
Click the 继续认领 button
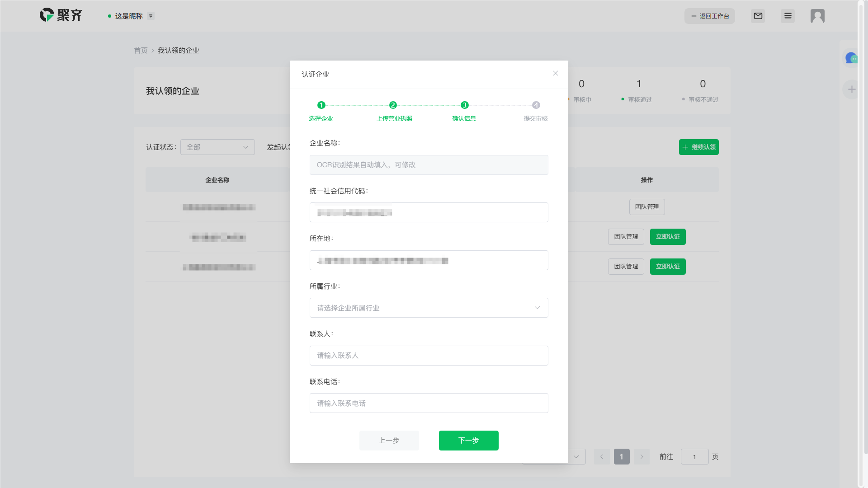click(699, 147)
